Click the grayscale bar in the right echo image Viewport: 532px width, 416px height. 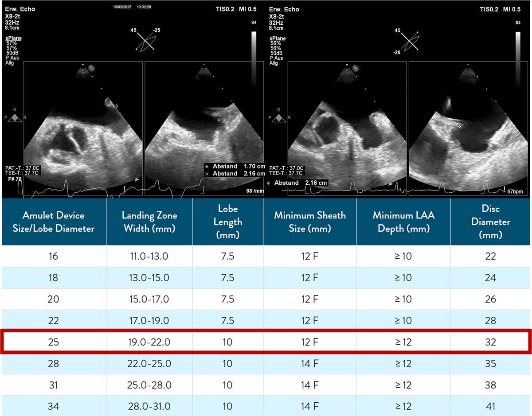[518, 58]
